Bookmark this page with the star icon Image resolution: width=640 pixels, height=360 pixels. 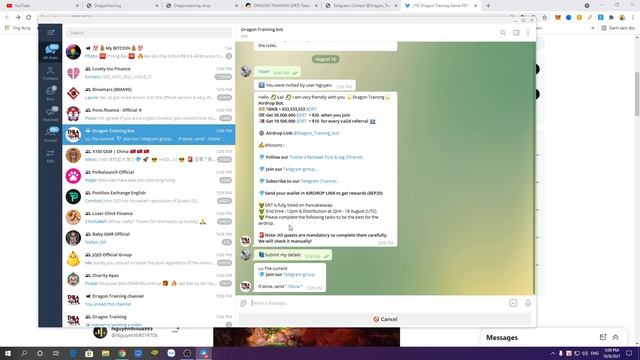(544, 17)
